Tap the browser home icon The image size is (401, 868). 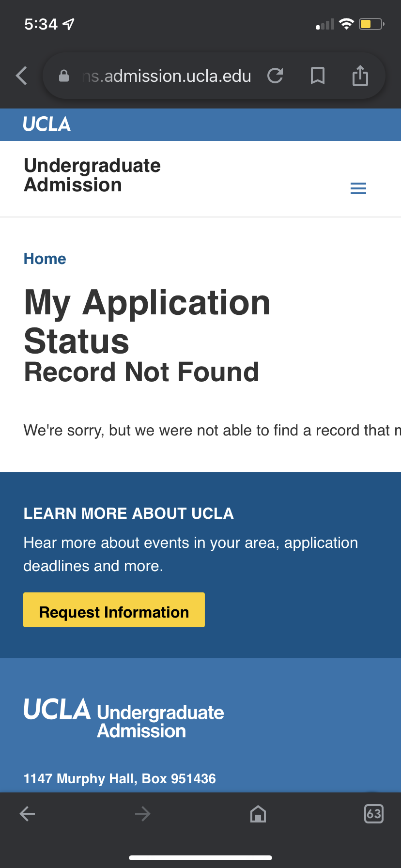coord(258,814)
